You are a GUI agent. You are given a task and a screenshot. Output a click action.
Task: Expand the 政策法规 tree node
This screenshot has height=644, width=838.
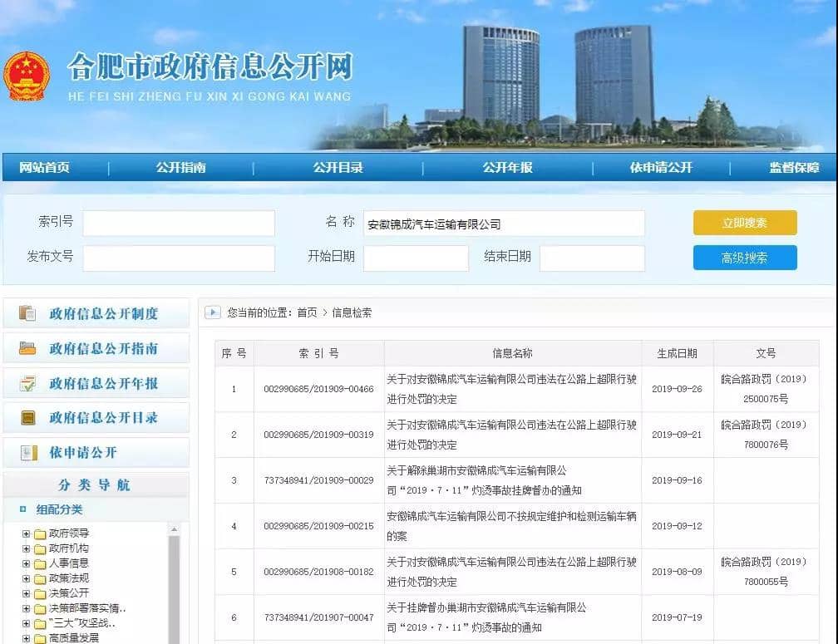click(x=27, y=578)
